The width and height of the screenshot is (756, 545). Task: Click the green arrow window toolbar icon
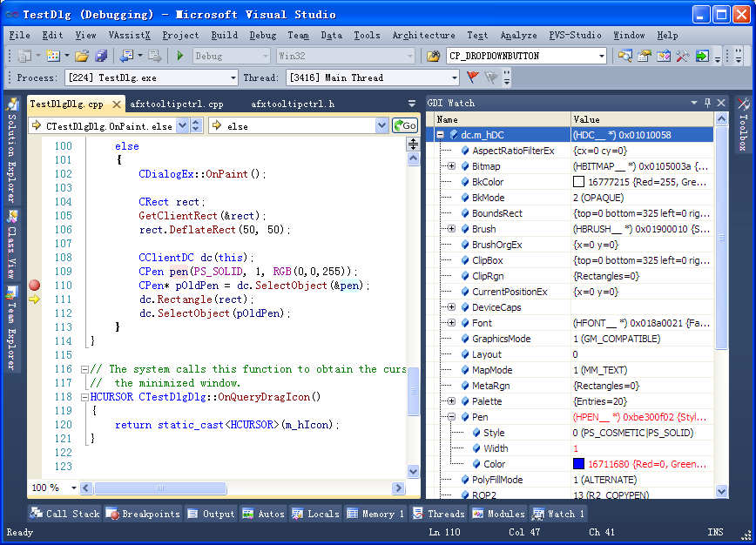pyautogui.click(x=702, y=56)
